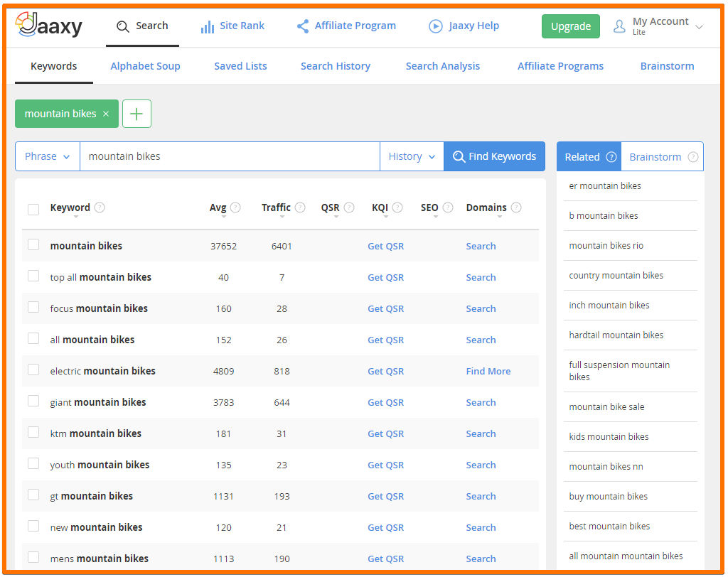
Task: Click the Related help question mark icon
Action: (x=611, y=157)
